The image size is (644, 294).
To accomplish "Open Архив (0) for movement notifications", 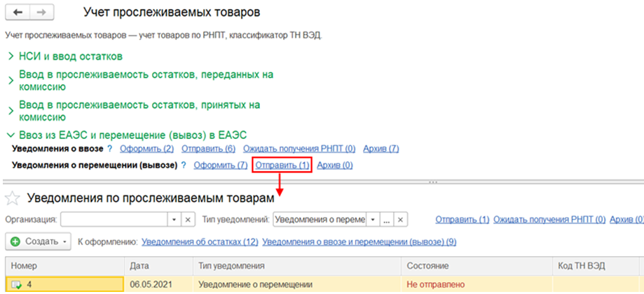I will tap(335, 166).
